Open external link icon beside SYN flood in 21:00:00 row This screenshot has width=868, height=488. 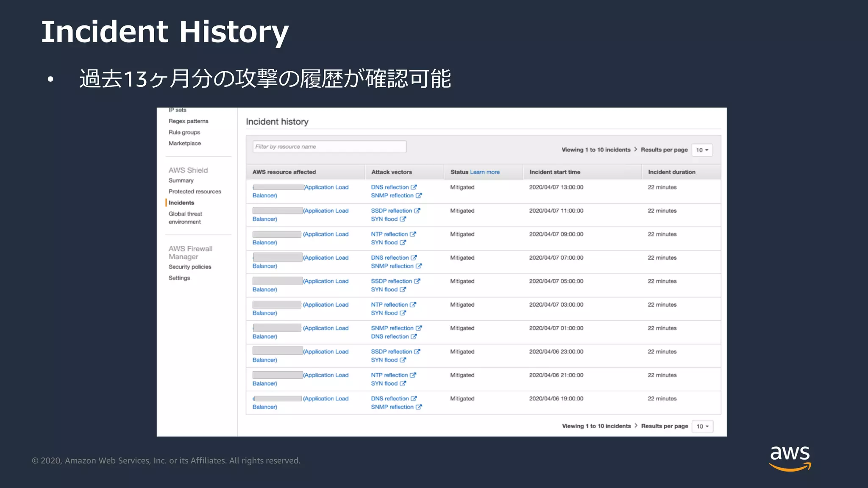pos(403,383)
